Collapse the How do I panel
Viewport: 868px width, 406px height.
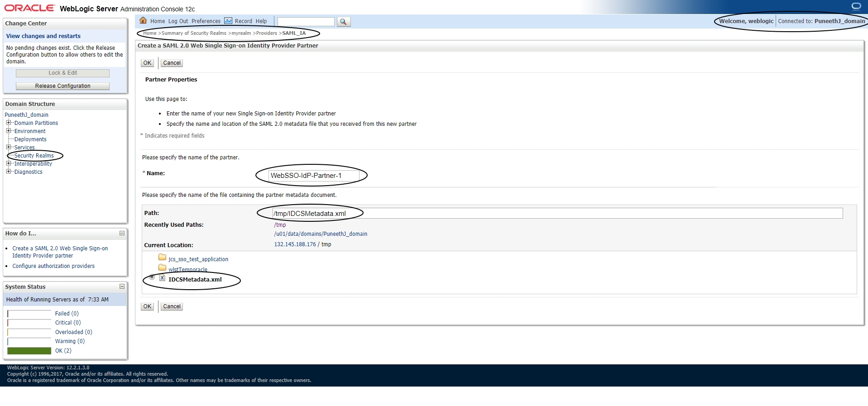[122, 233]
